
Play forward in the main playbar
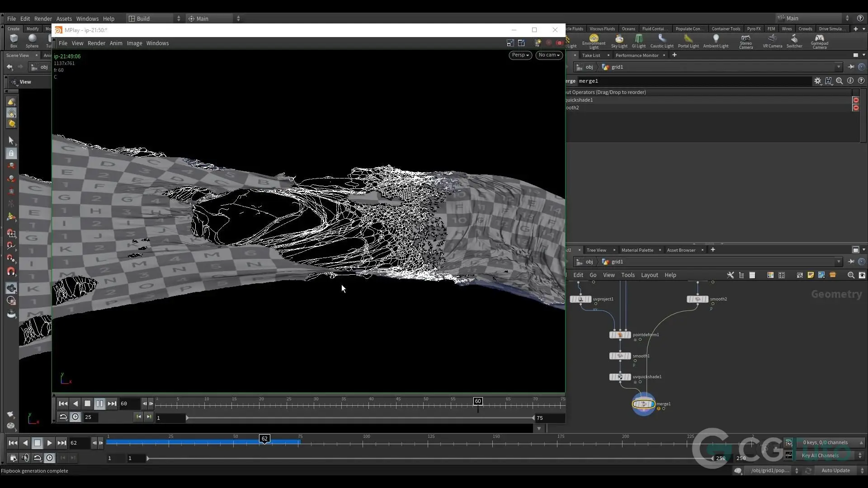pos(50,443)
